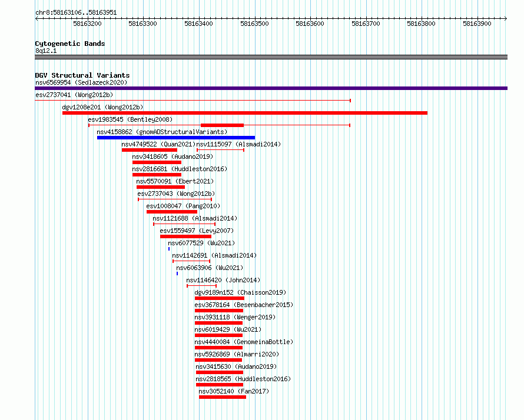Click the thick red esv1983545 segment

click(222, 125)
